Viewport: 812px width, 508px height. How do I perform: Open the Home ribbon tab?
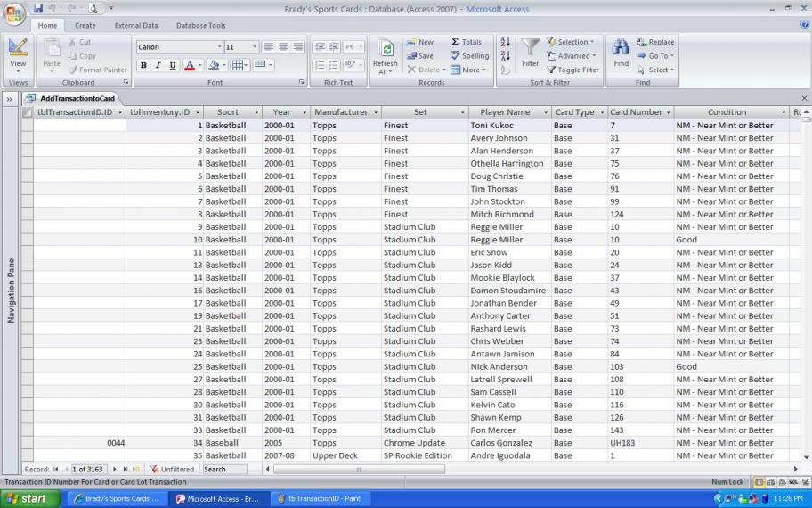48,25
